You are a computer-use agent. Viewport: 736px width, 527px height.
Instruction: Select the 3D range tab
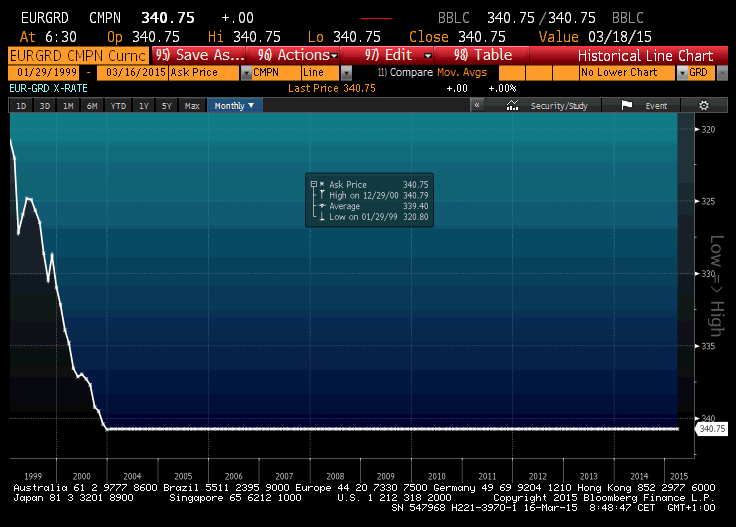click(x=45, y=106)
